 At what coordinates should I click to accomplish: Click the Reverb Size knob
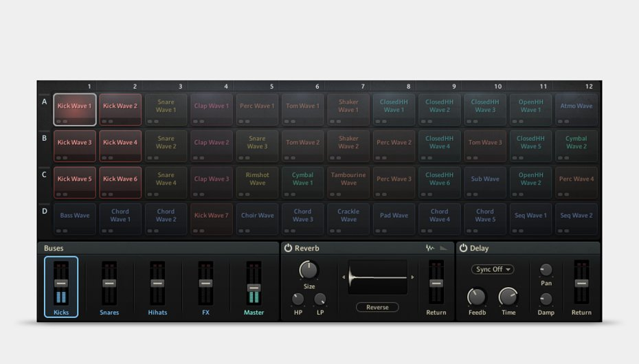pos(309,270)
